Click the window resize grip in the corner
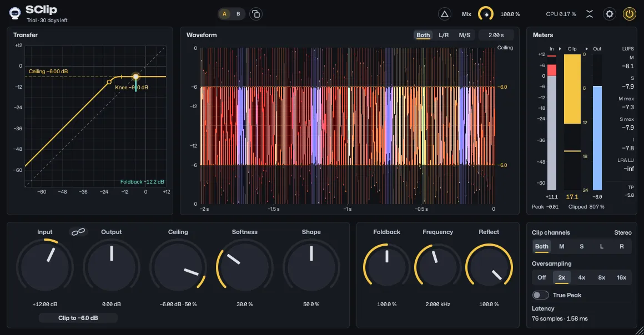The width and height of the screenshot is (644, 335). click(640, 331)
